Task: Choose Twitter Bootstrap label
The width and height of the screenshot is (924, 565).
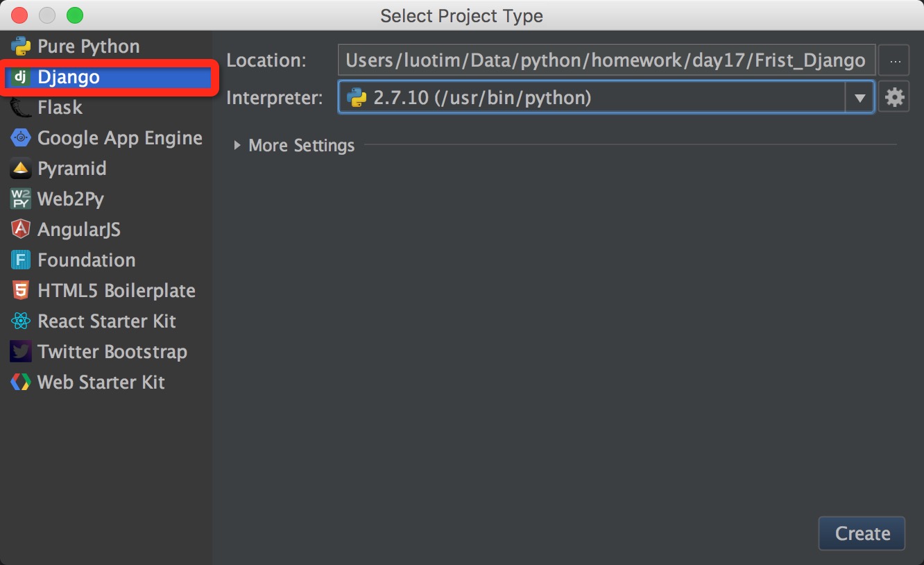Action: 112,352
